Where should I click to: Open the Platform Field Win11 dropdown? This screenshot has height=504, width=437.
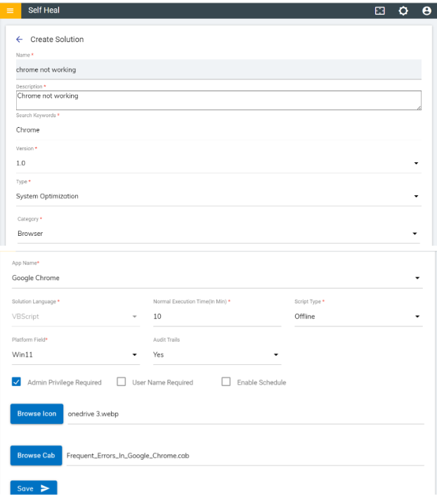coord(75,354)
